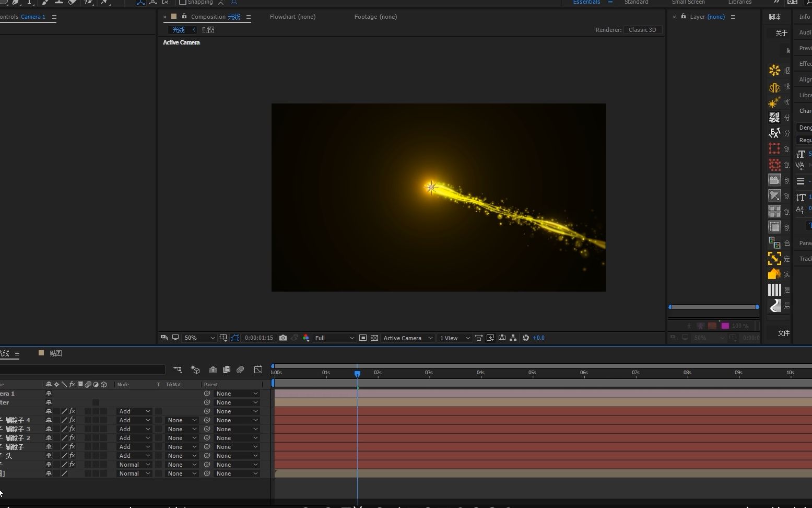Switch to the 贴图 timeline tab
Screen dimensions: 812x508
(x=55, y=353)
